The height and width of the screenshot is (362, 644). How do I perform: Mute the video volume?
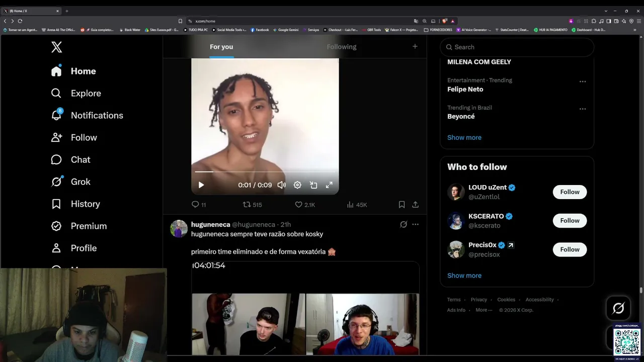coord(282,185)
